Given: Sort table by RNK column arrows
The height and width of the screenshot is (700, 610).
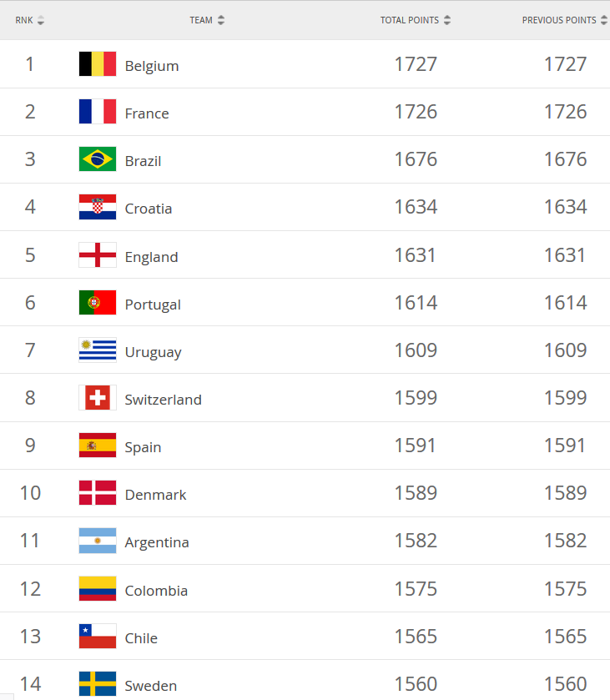Looking at the screenshot, I should [x=41, y=20].
